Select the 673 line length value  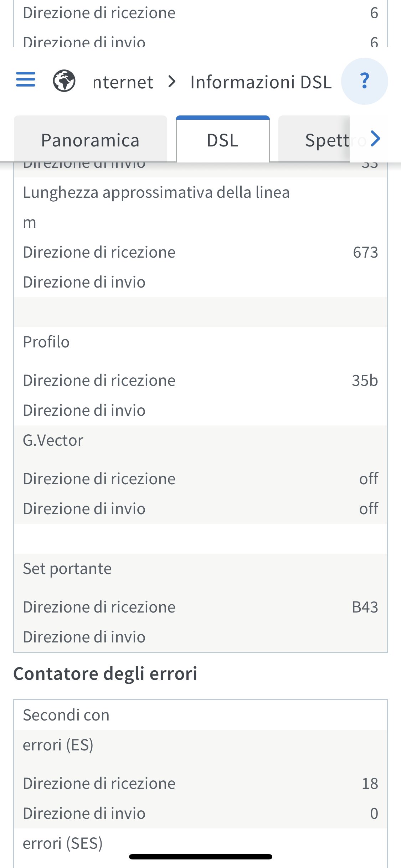pyautogui.click(x=365, y=252)
